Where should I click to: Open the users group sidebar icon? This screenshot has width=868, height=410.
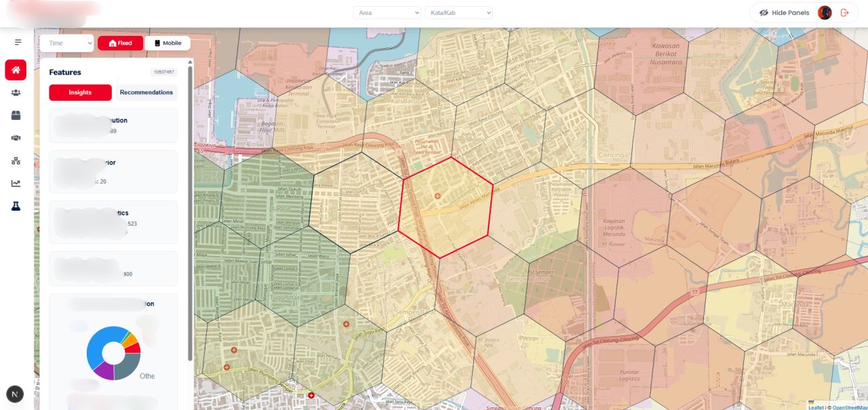pyautogui.click(x=16, y=93)
